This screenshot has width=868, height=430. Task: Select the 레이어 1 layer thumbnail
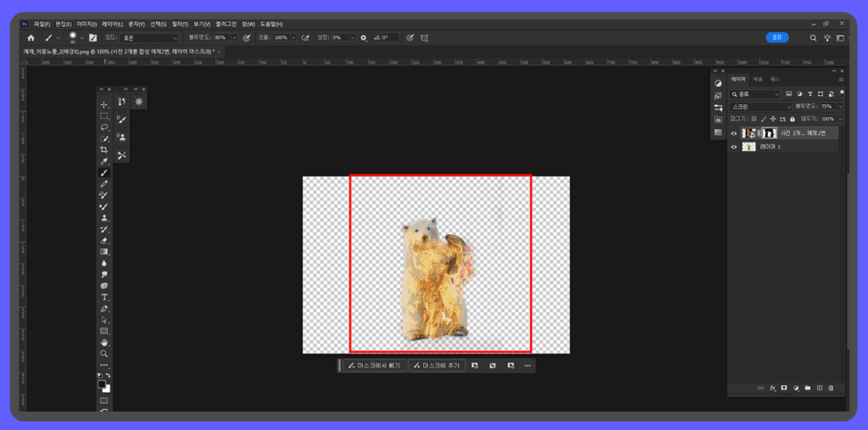coord(748,147)
